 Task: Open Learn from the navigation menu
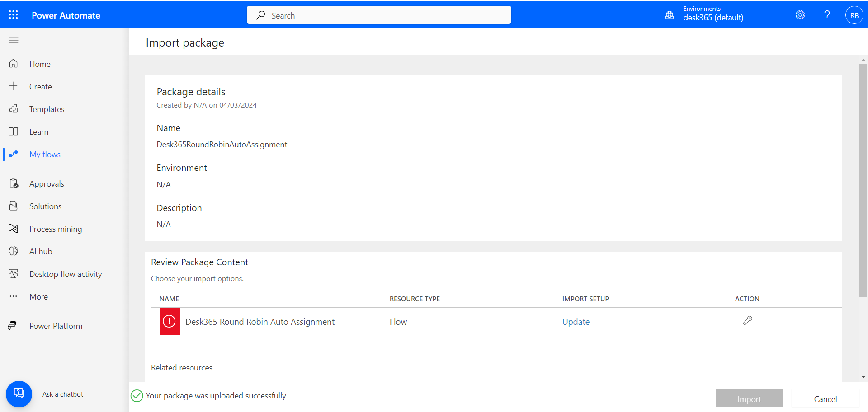[x=38, y=131]
